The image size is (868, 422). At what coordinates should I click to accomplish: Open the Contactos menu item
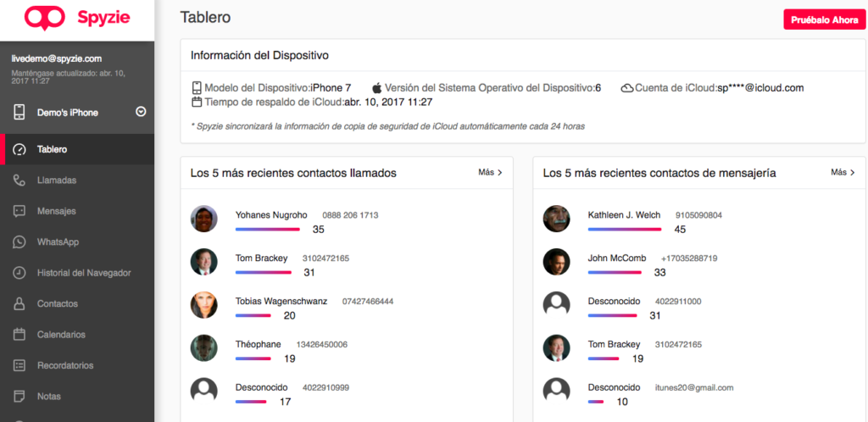click(77, 303)
